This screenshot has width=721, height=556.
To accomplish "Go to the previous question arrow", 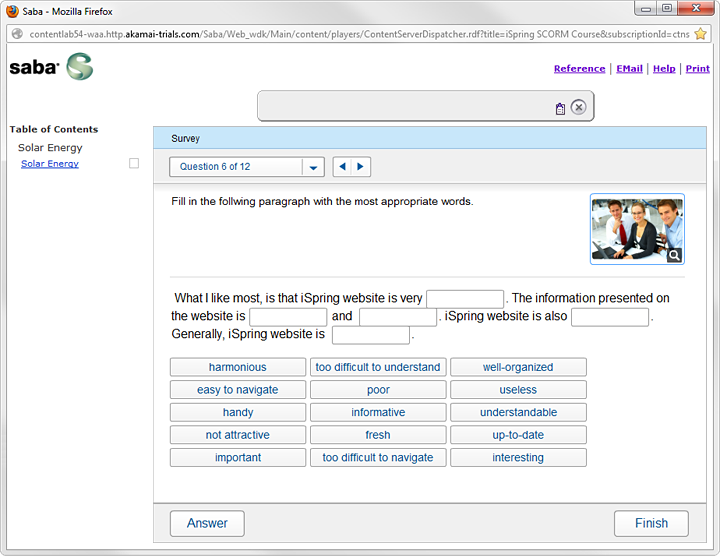I will 342,166.
